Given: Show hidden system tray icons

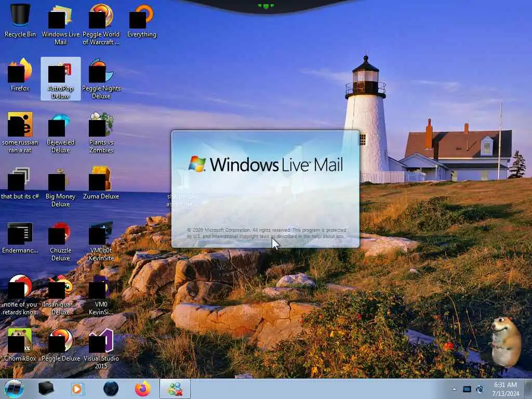Looking at the screenshot, I should 454,389.
